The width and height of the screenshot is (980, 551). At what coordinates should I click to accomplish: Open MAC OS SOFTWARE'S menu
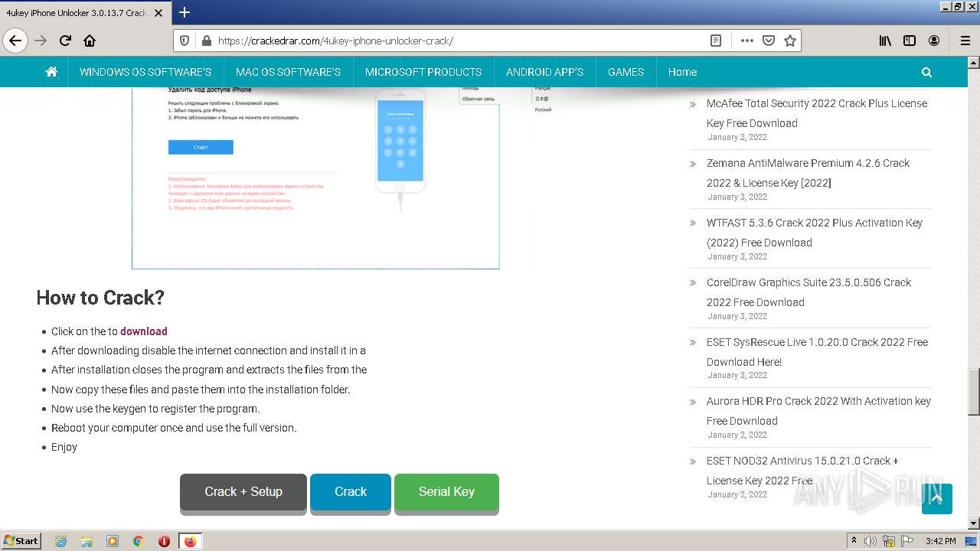coord(288,72)
